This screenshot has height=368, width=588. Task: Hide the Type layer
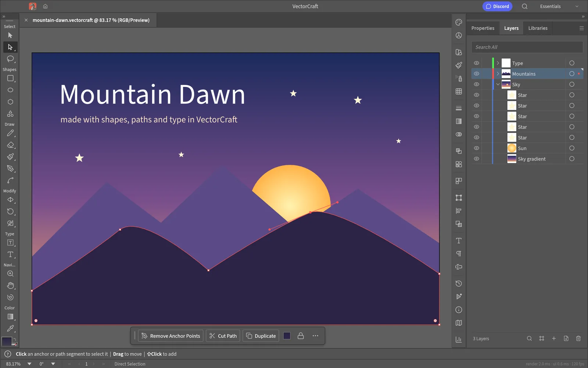point(477,63)
